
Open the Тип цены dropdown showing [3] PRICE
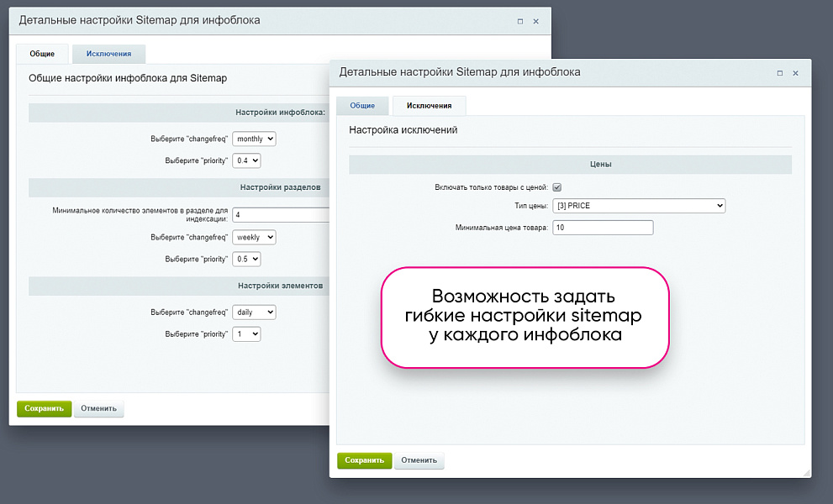click(x=639, y=205)
